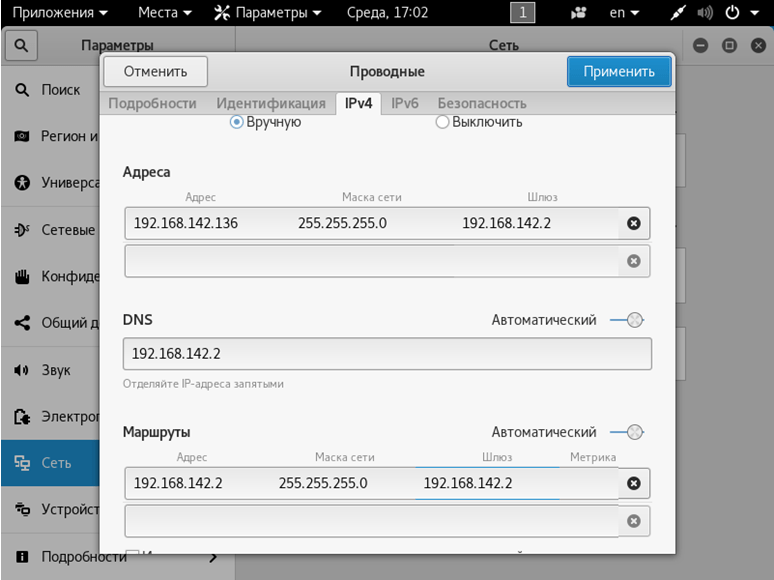Switch to the IPv4 tab
This screenshot has height=580, width=774.
(x=358, y=104)
